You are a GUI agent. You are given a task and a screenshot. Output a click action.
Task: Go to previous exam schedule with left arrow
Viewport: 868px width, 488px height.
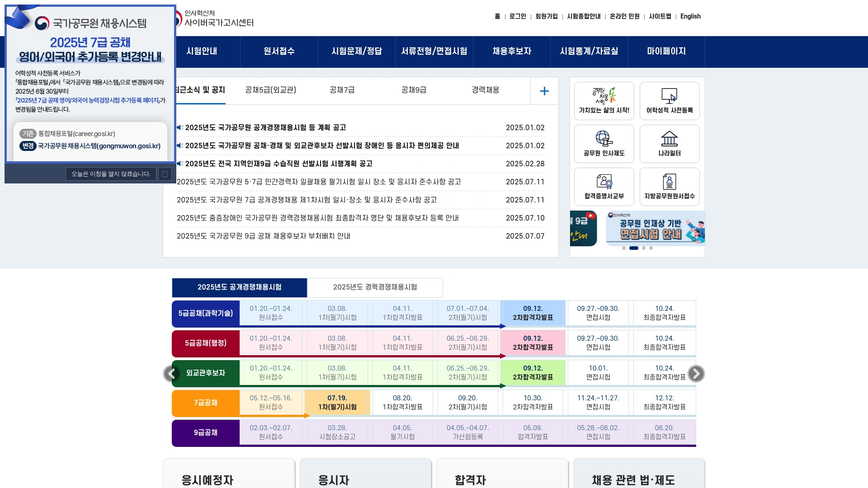[171, 374]
